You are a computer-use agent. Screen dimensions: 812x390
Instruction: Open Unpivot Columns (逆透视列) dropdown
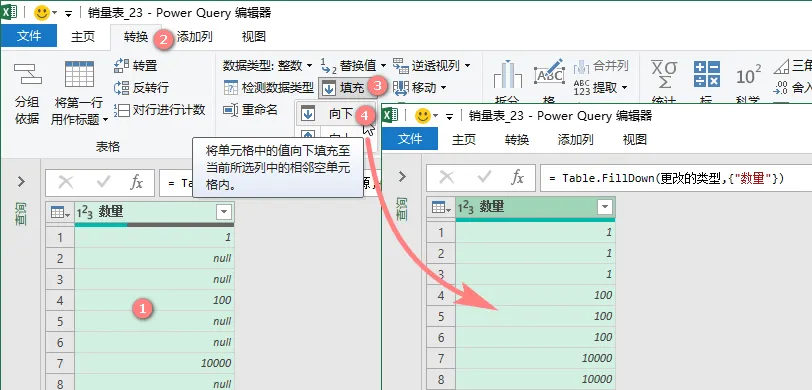[431, 66]
